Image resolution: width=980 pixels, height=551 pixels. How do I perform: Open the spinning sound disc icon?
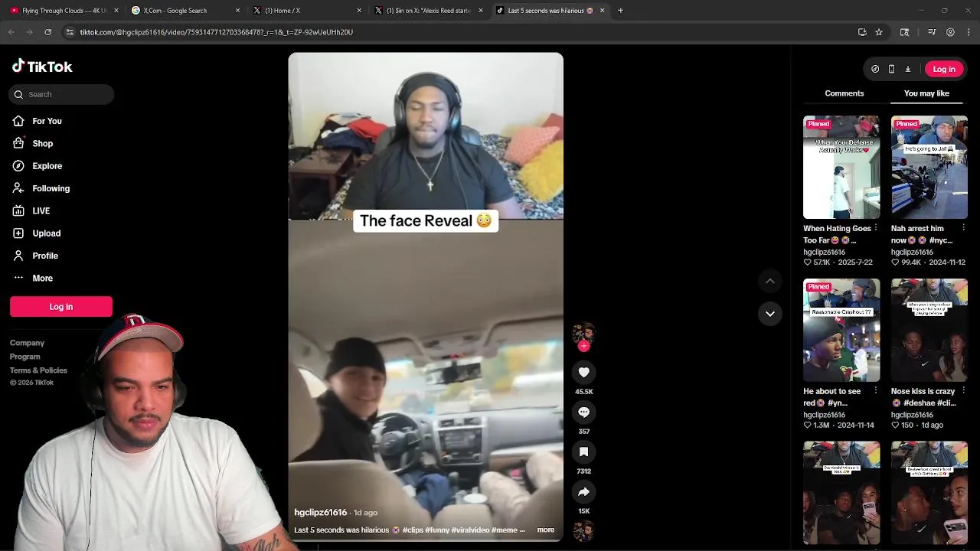point(583,530)
